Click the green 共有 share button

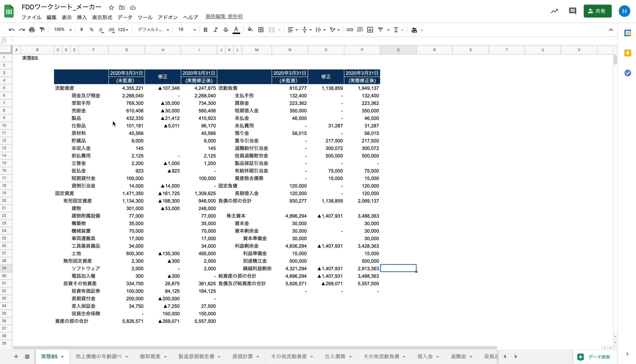pyautogui.click(x=597, y=11)
